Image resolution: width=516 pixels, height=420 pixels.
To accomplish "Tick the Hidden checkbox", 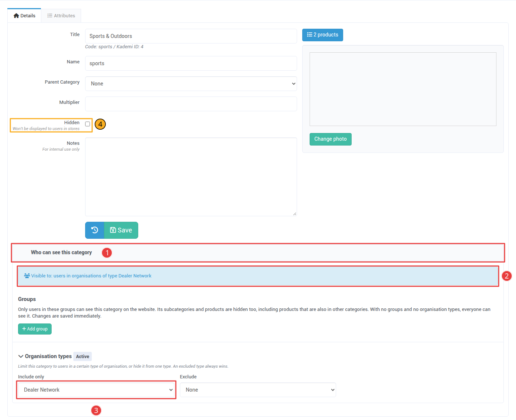I will 88,124.
